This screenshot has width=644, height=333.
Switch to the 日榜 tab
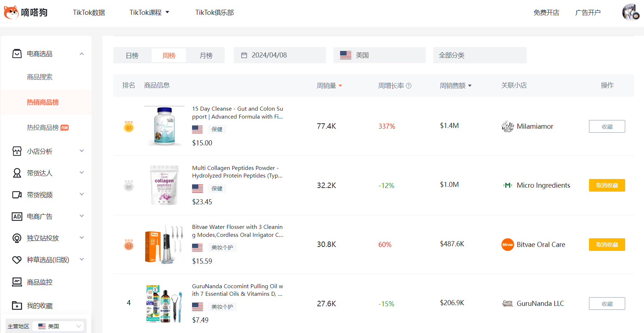132,55
